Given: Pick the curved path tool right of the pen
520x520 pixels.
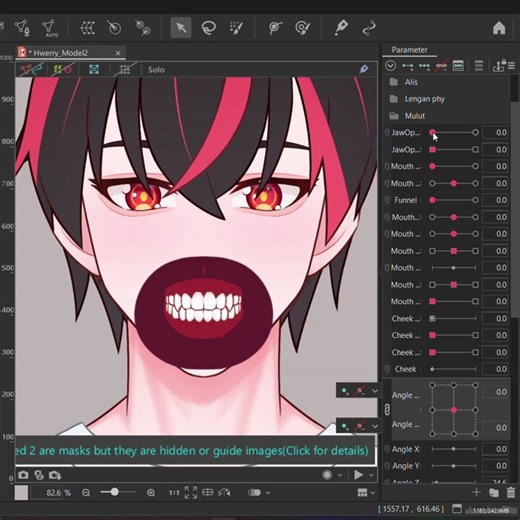Looking at the screenshot, I should [369, 28].
